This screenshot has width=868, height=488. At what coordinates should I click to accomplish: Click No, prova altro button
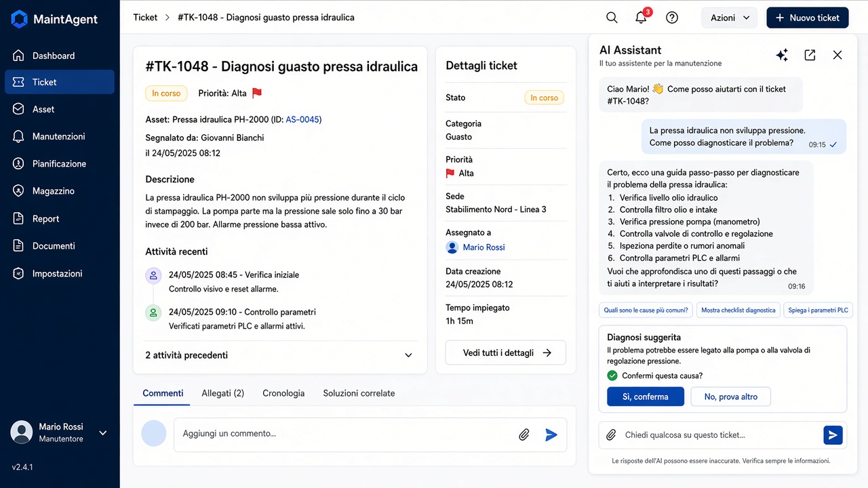(730, 396)
